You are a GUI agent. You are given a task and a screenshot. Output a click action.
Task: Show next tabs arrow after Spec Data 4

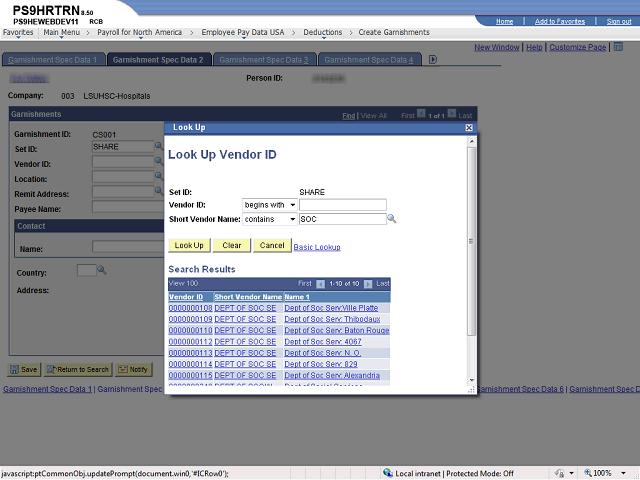[x=433, y=60]
